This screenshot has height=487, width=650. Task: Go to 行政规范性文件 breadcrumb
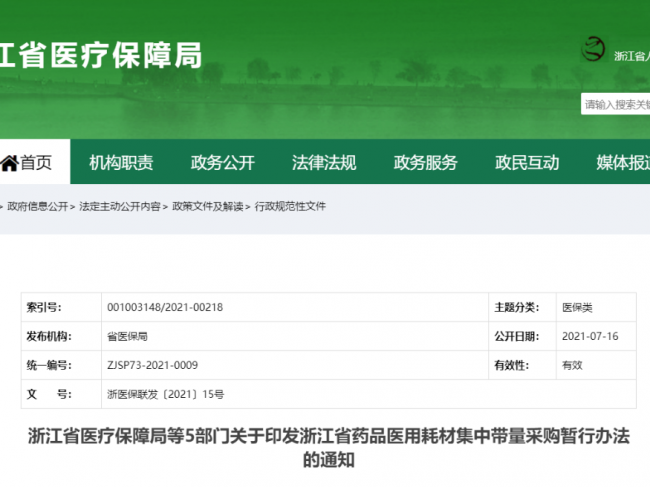point(290,206)
